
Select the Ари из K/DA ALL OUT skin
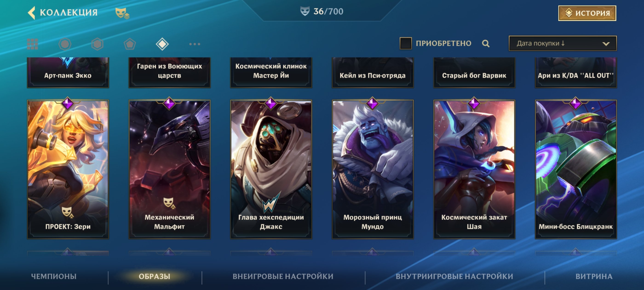(576, 72)
